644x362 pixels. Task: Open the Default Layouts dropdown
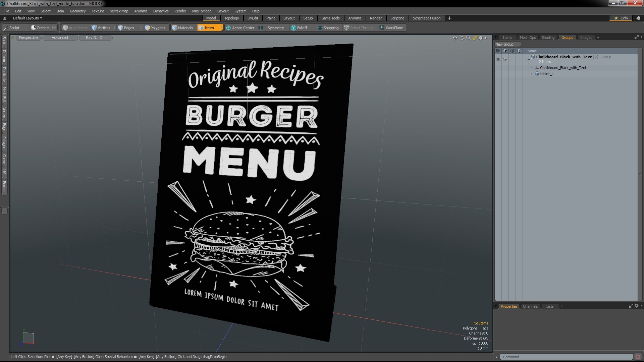tap(28, 18)
